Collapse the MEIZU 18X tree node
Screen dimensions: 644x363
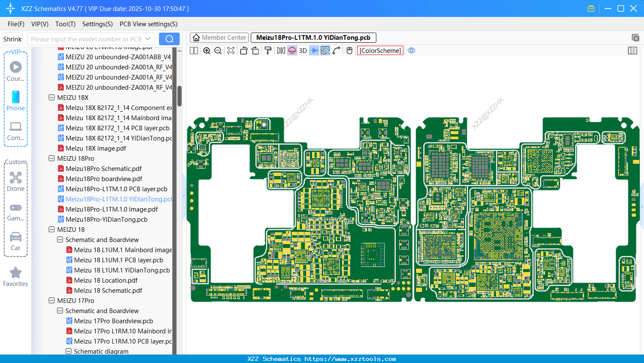[52, 98]
